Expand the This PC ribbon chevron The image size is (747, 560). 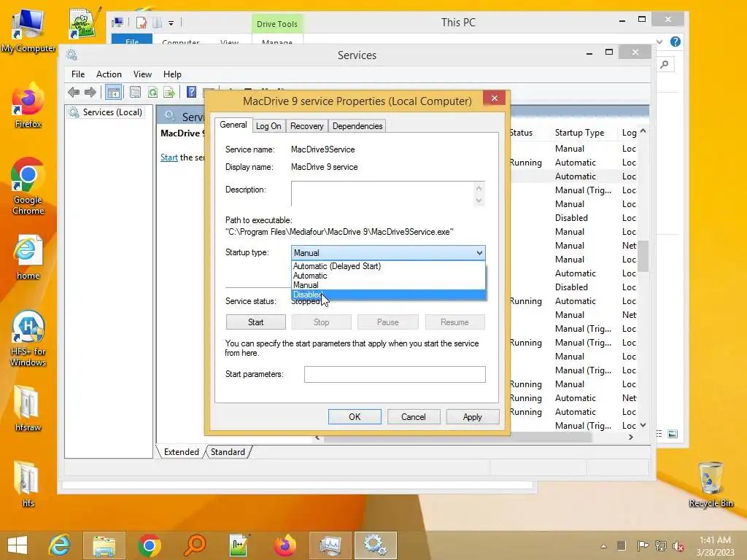click(659, 42)
